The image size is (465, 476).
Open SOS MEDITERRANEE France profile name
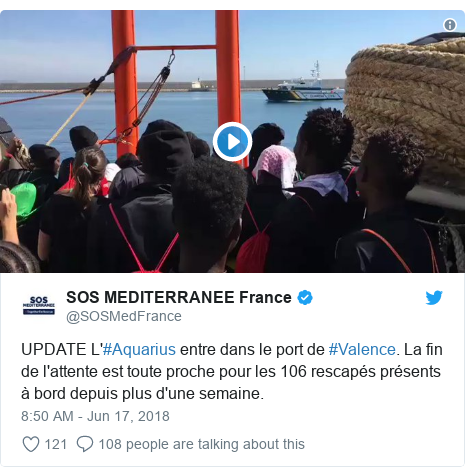[x=179, y=297]
